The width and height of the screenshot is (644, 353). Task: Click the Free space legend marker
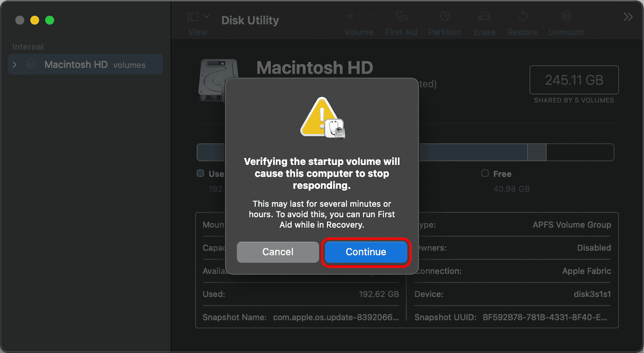point(485,173)
